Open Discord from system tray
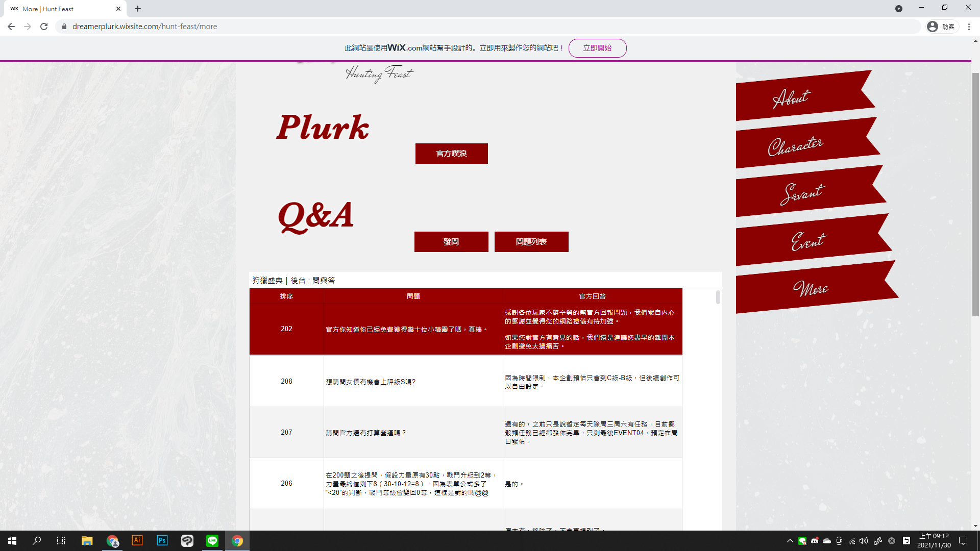980x551 pixels. click(815, 541)
